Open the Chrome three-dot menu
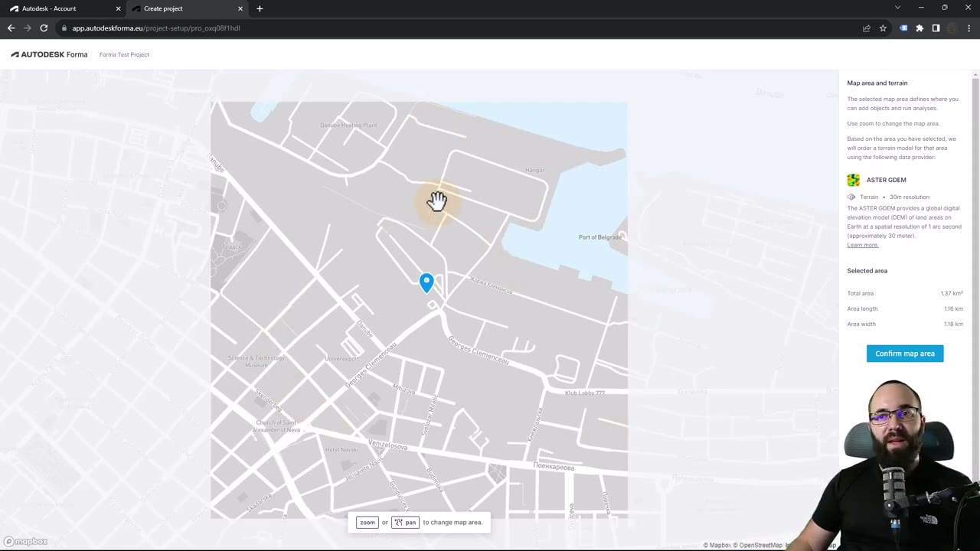This screenshot has height=551, width=980. pyautogui.click(x=969, y=28)
